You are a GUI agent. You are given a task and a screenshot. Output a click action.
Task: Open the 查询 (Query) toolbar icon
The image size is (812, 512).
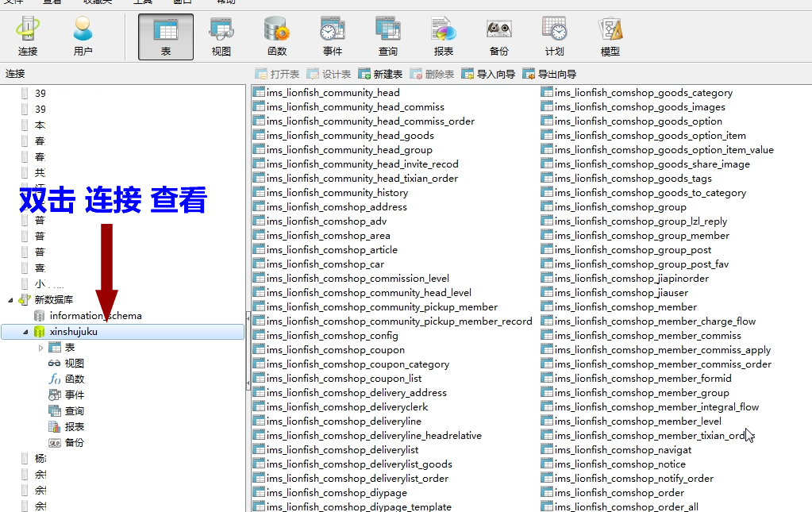click(x=388, y=37)
